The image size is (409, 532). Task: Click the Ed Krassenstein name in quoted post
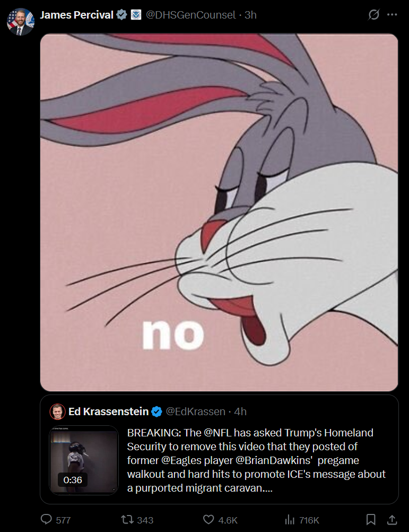[108, 411]
